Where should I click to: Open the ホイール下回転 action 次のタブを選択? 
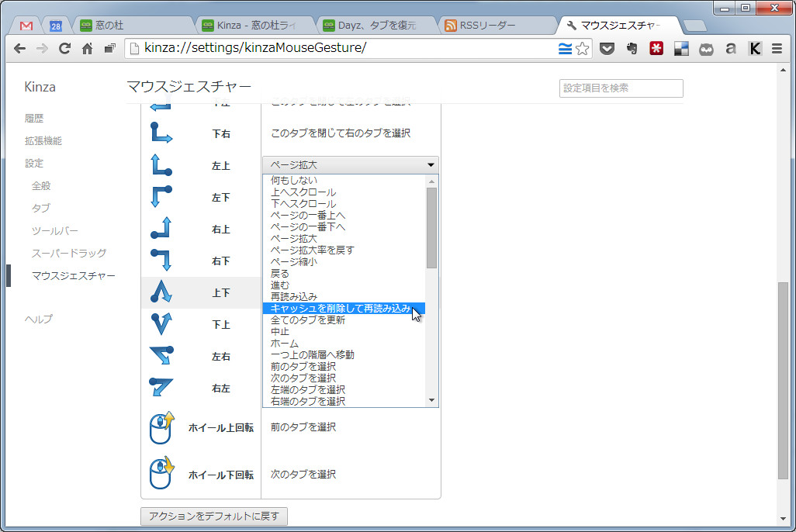[303, 474]
